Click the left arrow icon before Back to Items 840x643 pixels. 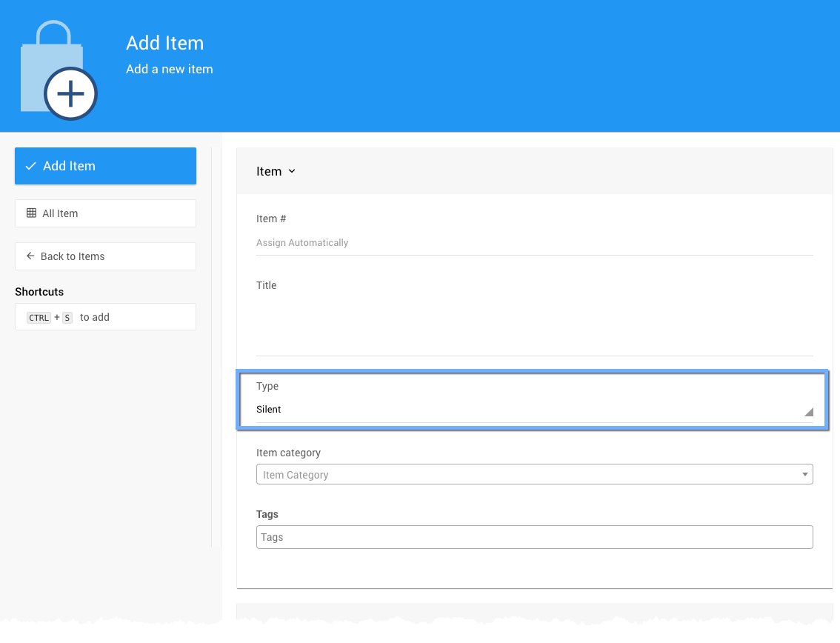(x=30, y=256)
